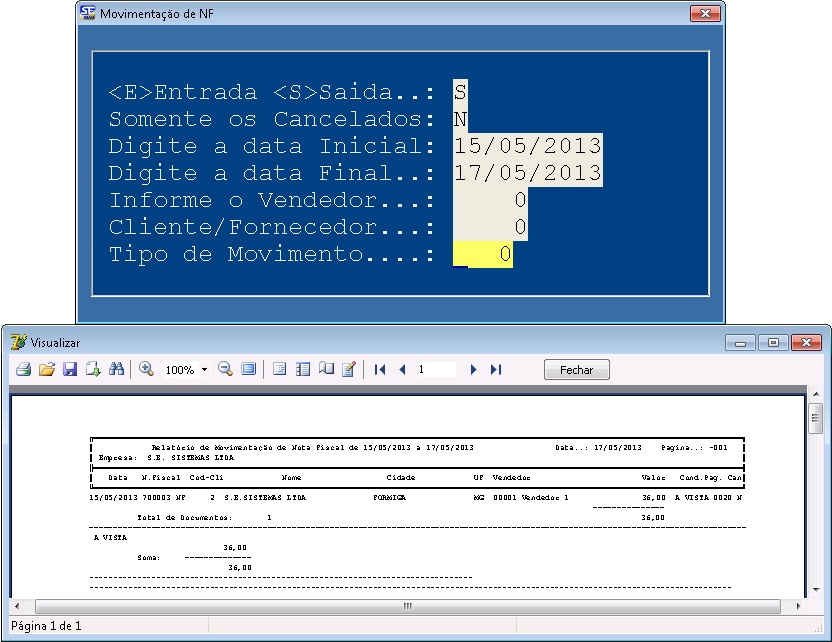Close the Movimentação de NF window
Image resolution: width=832 pixels, height=642 pixels.
click(704, 14)
